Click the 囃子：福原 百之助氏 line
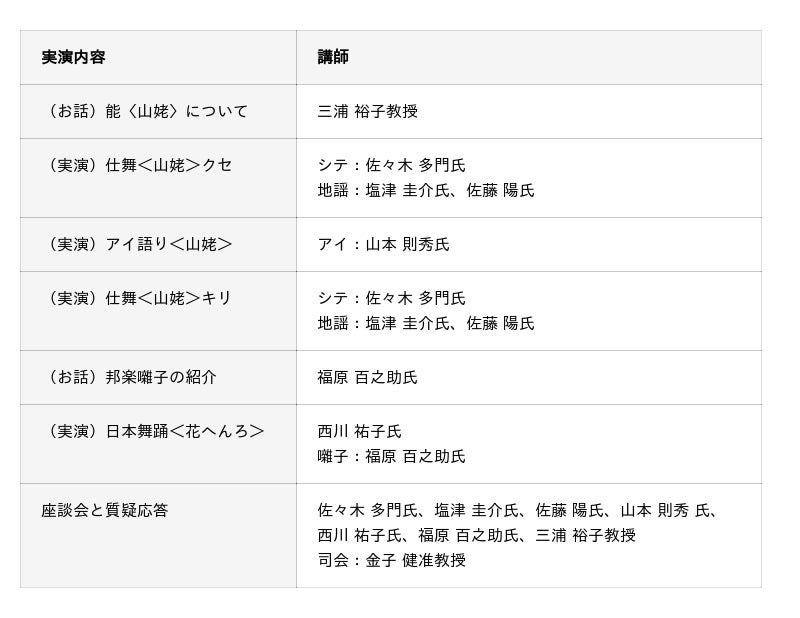Image resolution: width=800 pixels, height=618 pixels. click(x=391, y=456)
